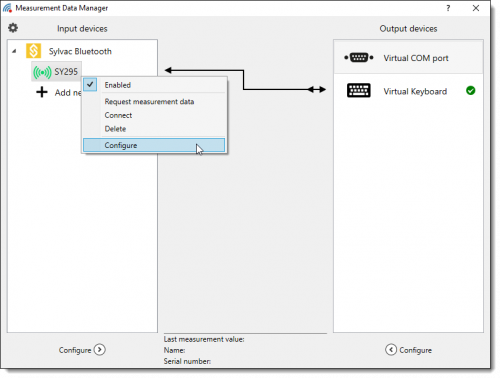Click the green check status on Virtual Keyboard
Viewport: 500px width, 378px height.
[471, 90]
